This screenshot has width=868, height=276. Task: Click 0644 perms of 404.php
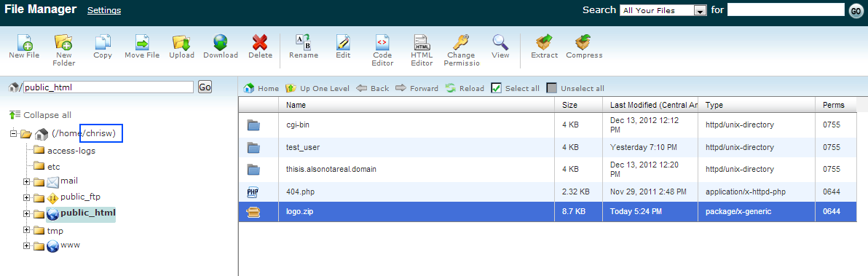pos(832,192)
